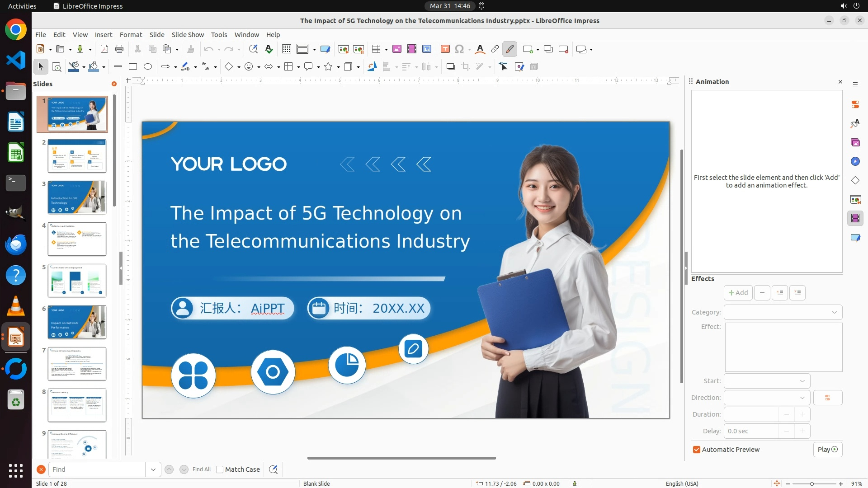Click the Print icon in toolbar

(119, 49)
